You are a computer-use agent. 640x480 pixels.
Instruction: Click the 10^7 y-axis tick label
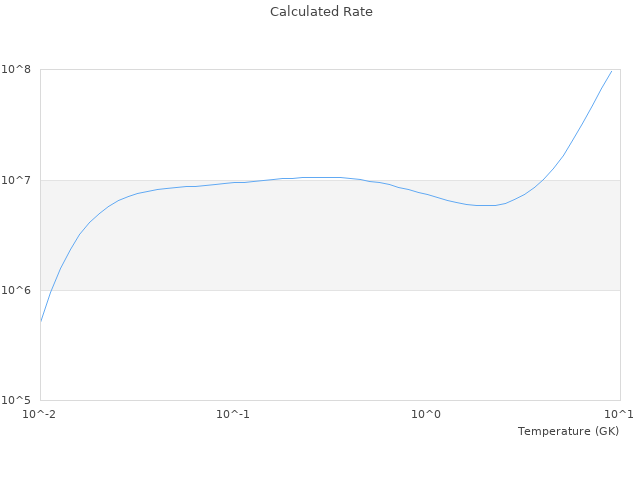coord(20,180)
